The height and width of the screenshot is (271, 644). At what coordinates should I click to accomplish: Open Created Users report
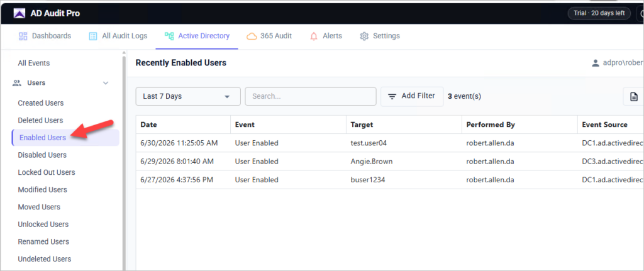pos(41,103)
